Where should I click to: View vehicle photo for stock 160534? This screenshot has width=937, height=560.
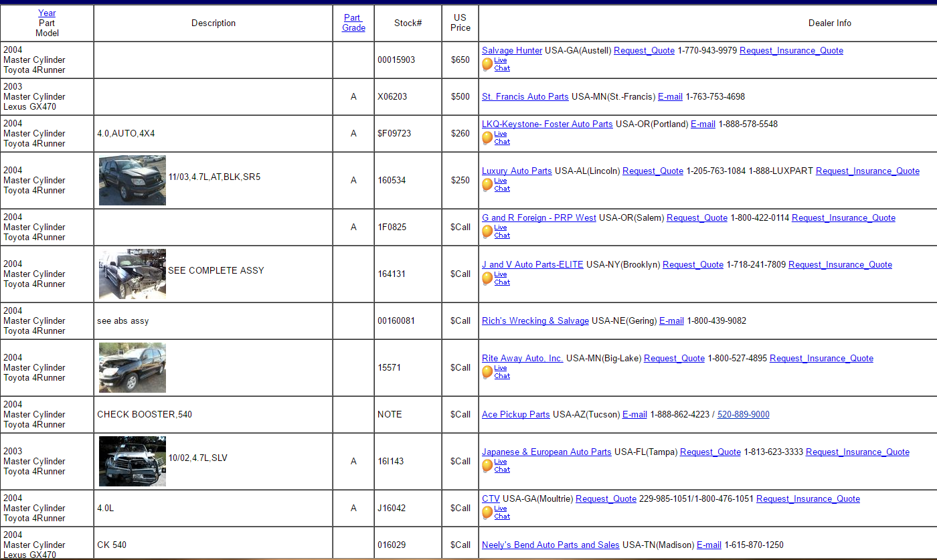coord(133,181)
